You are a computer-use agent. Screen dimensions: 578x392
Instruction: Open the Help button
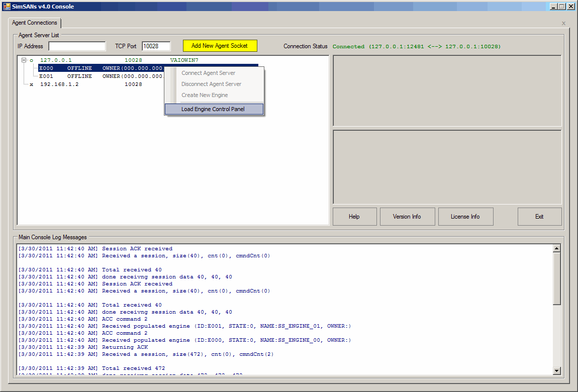tap(355, 217)
